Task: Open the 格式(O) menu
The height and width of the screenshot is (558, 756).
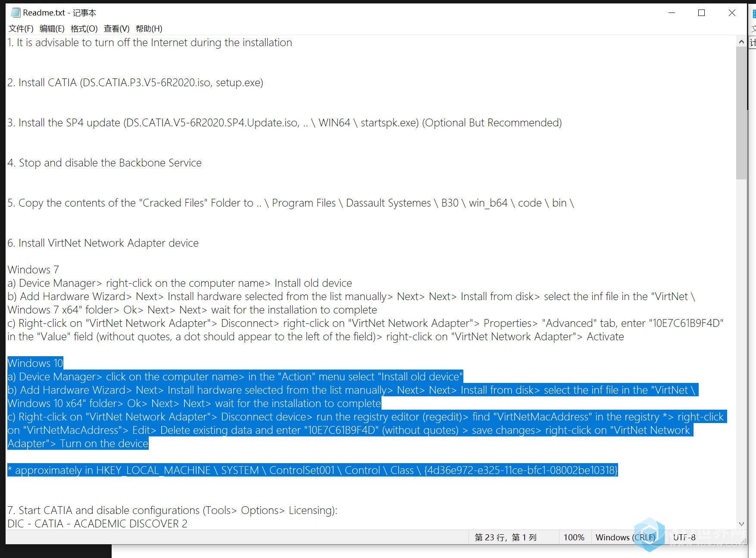Action: (84, 29)
